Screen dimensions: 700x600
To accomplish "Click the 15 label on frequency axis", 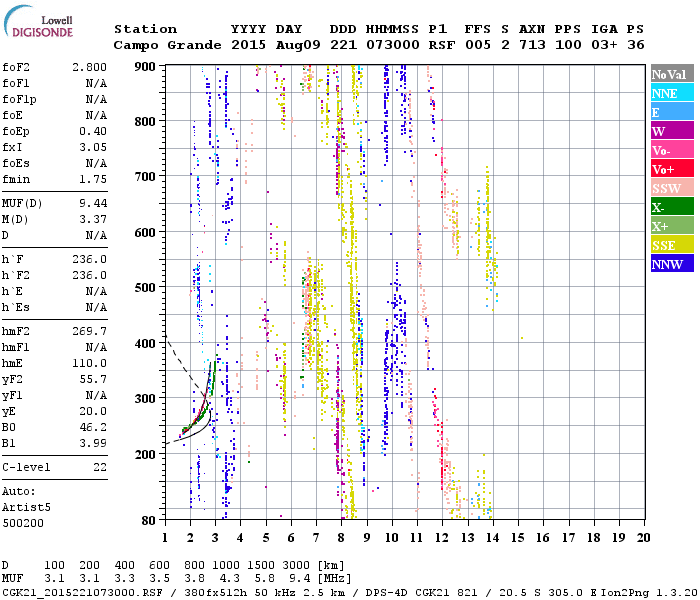I will pyautogui.click(x=518, y=538).
